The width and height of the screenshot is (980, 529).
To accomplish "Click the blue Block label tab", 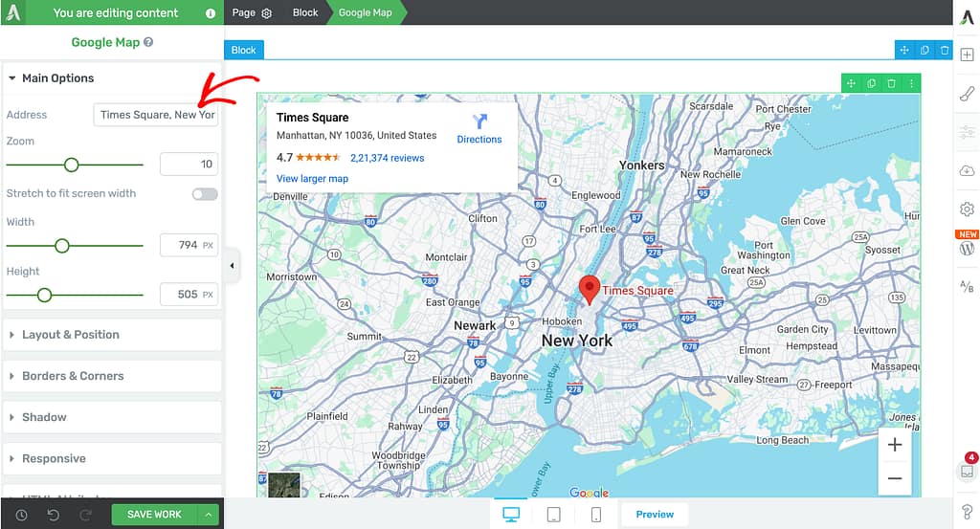I will point(244,50).
